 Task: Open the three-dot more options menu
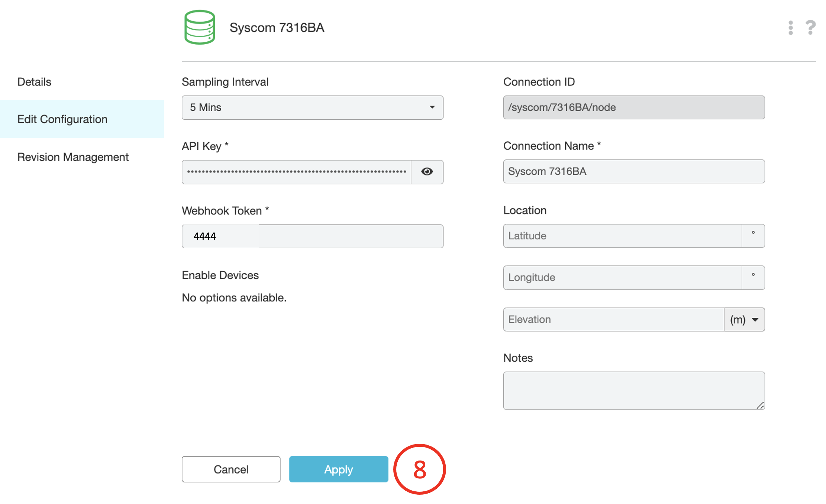791,28
